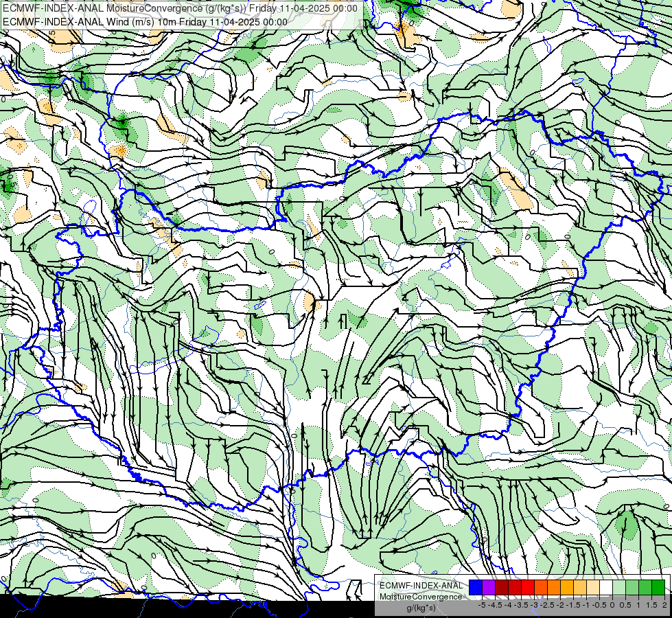Click the blue swatch in the legend

pyautogui.click(x=476, y=588)
